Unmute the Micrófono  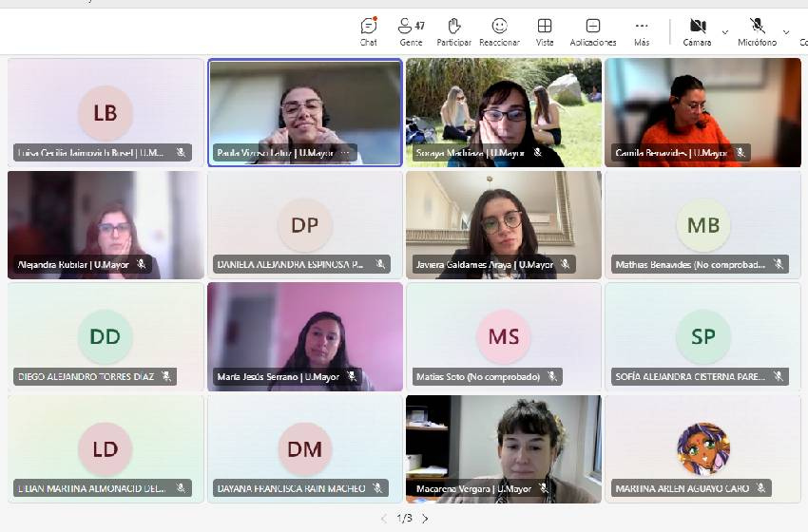(x=757, y=32)
